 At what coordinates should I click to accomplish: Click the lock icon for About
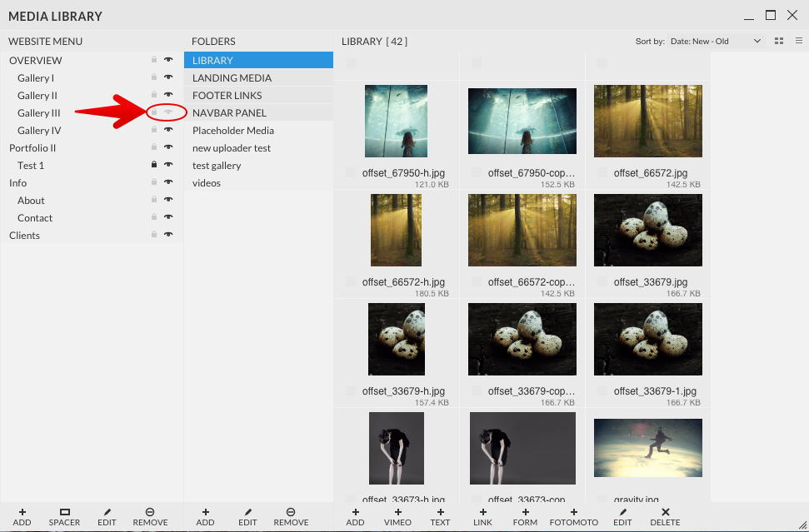point(154,200)
